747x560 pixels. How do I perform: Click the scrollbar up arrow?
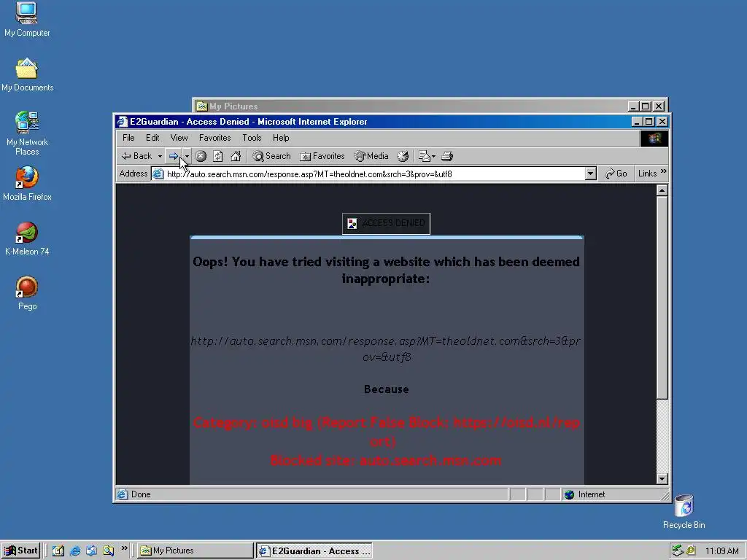[x=662, y=190]
